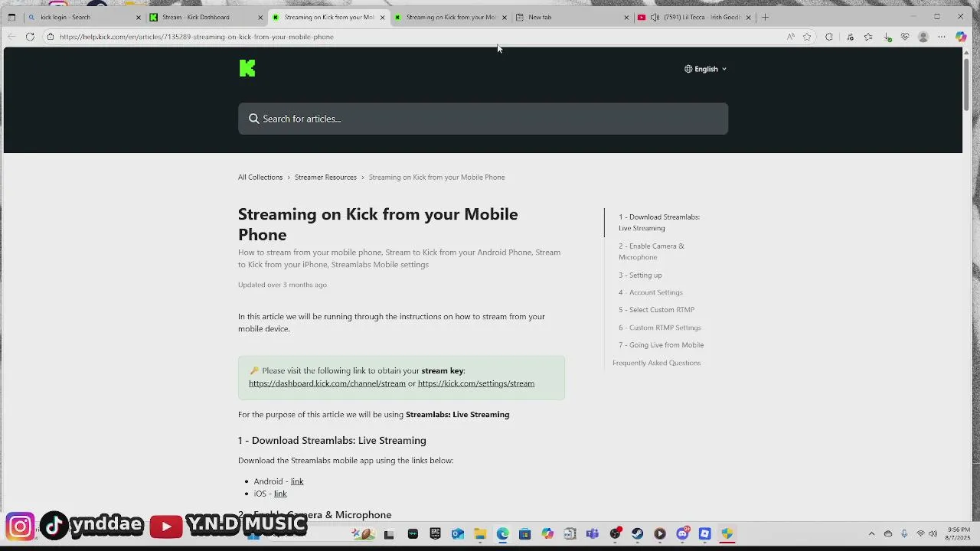980x551 pixels.
Task: Close the active 'Streaming on Kick' tab
Action: (x=382, y=17)
